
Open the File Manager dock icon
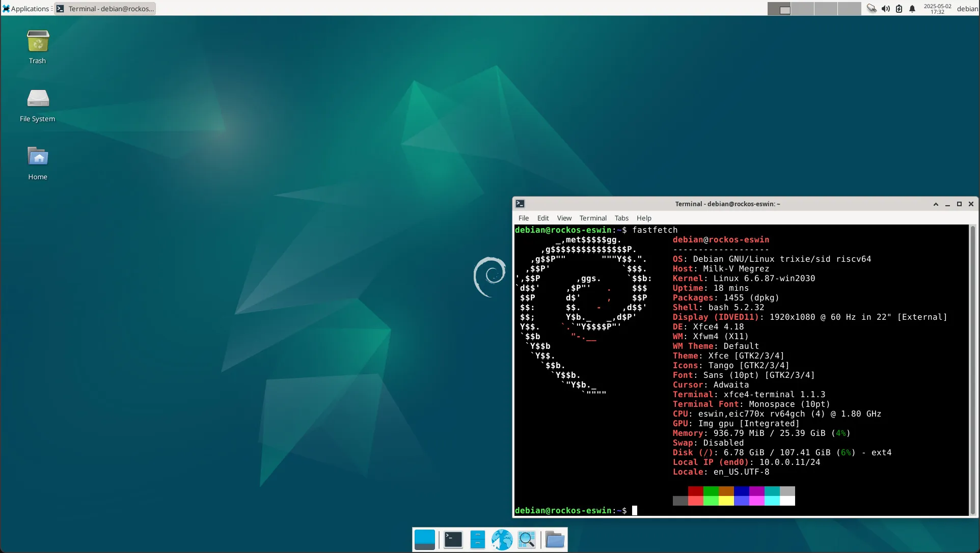pos(477,540)
